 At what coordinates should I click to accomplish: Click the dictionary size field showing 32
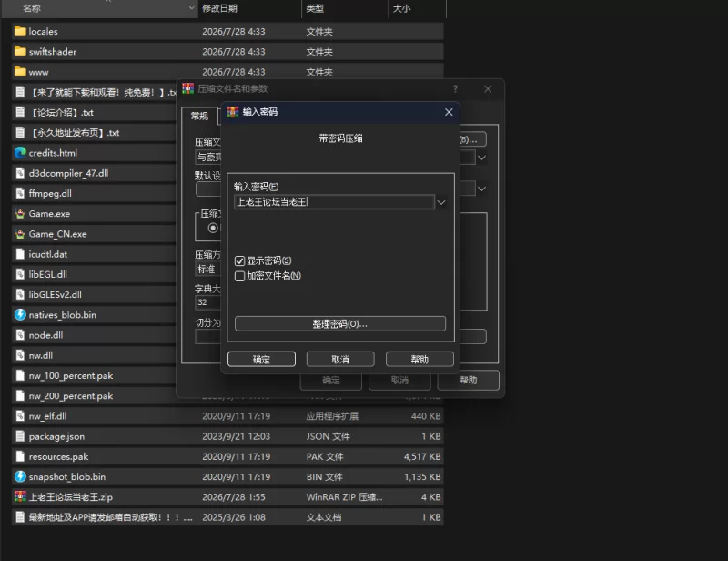pyautogui.click(x=208, y=302)
